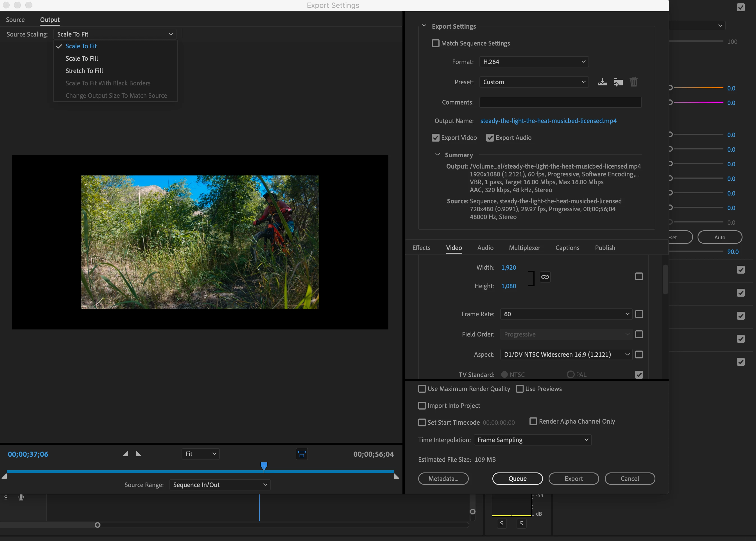Click the Comments text field
Image resolution: width=756 pixels, height=541 pixels.
point(560,102)
